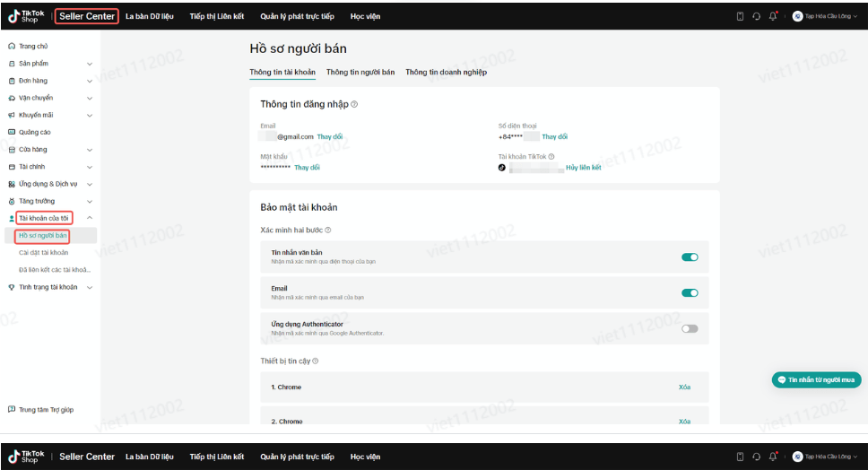
Task: Click the TikTok Shop logo in top header
Action: [27, 16]
